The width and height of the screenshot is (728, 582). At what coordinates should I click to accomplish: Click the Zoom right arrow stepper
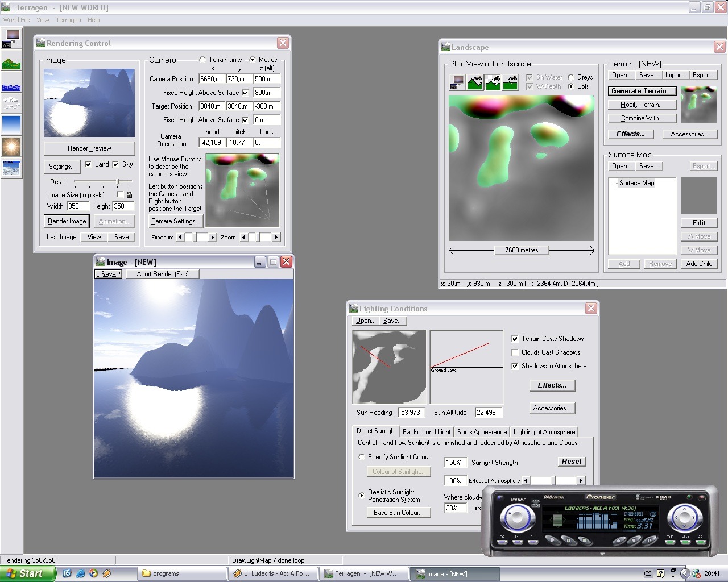pos(276,238)
